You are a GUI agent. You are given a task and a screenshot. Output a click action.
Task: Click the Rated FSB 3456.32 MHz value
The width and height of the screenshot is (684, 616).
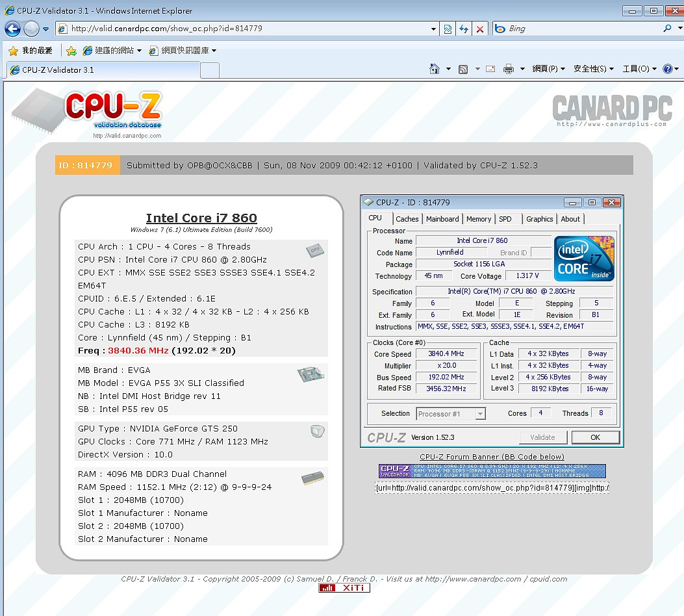coord(446,389)
